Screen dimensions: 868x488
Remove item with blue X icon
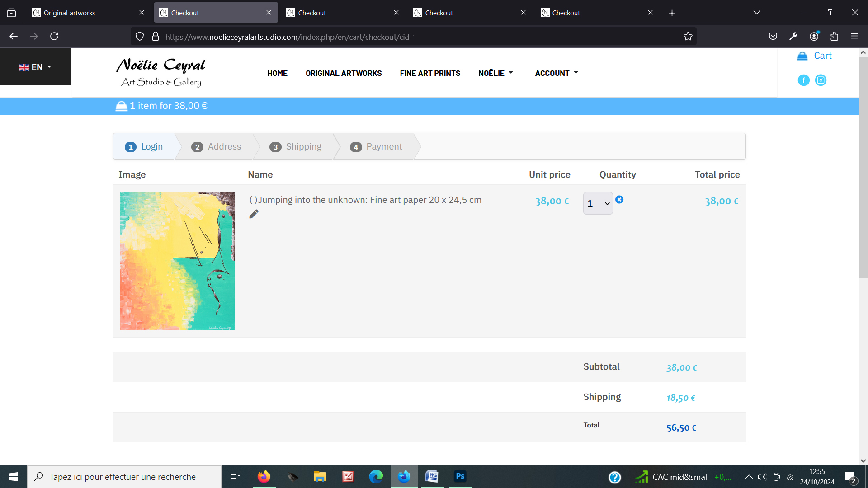[619, 200]
